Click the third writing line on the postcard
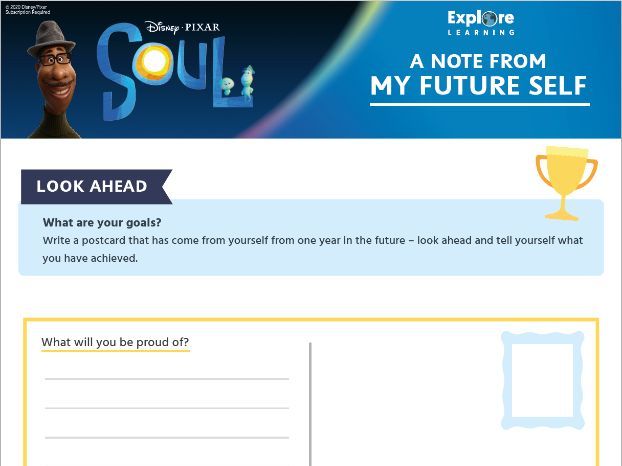The height and width of the screenshot is (466, 622). coord(167,438)
